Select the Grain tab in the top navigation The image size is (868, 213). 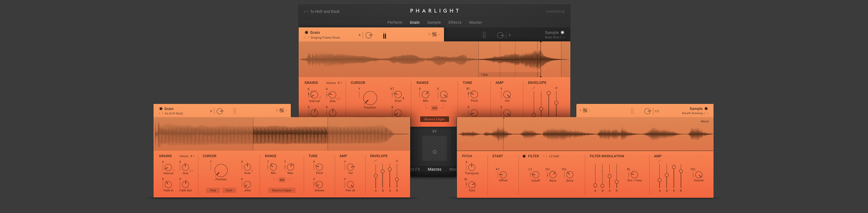point(414,22)
